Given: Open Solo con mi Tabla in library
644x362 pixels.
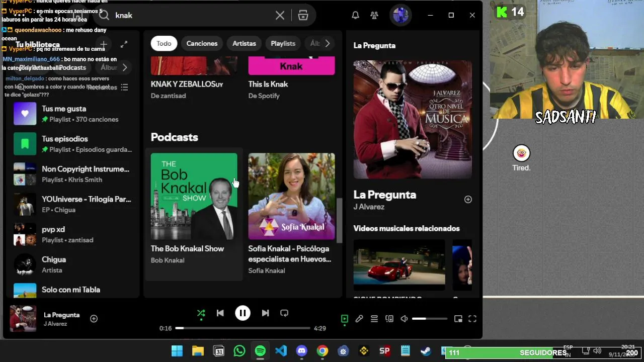Looking at the screenshot, I should (x=72, y=290).
